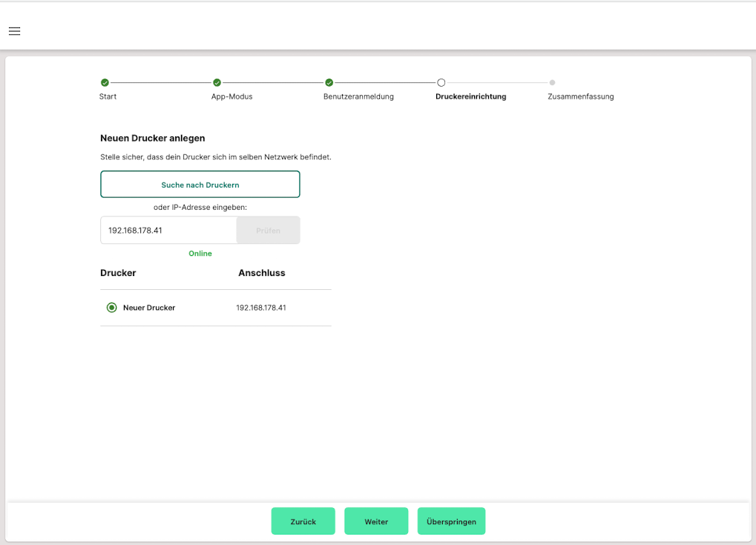Go back with the Zurück button
Viewport: 756px width, 545px height.
(303, 521)
